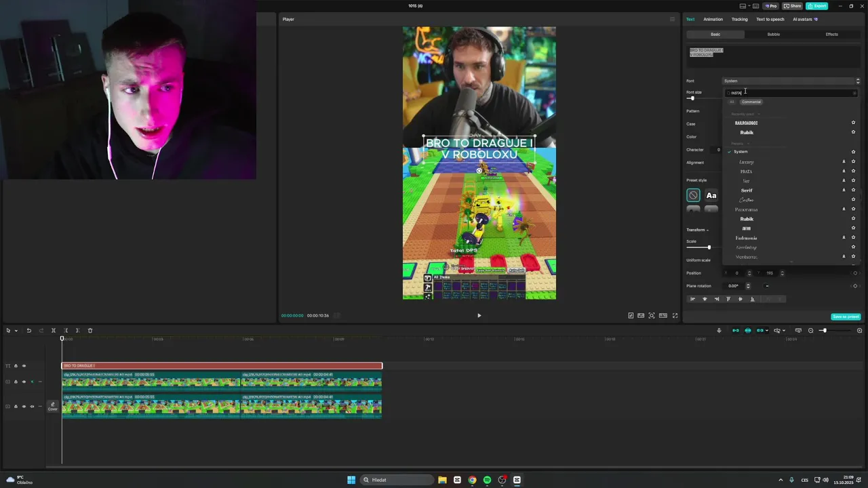868x488 pixels.
Task: Lock the text track
Action: click(x=16, y=366)
